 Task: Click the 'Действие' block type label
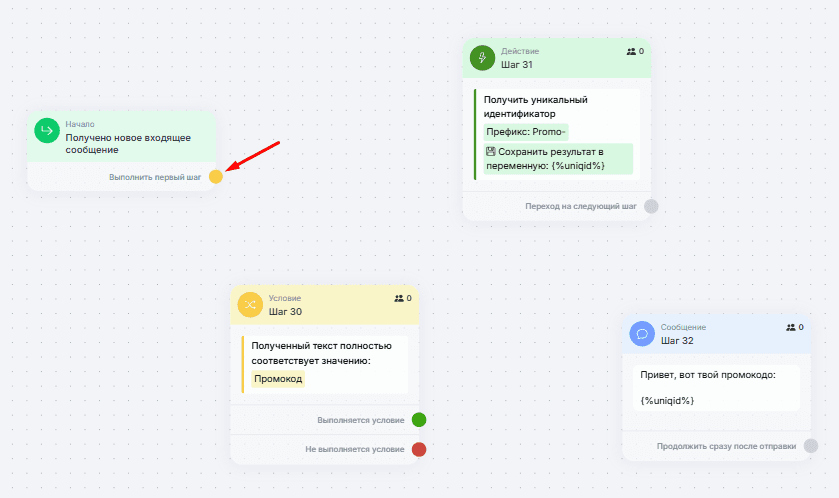[x=520, y=51]
